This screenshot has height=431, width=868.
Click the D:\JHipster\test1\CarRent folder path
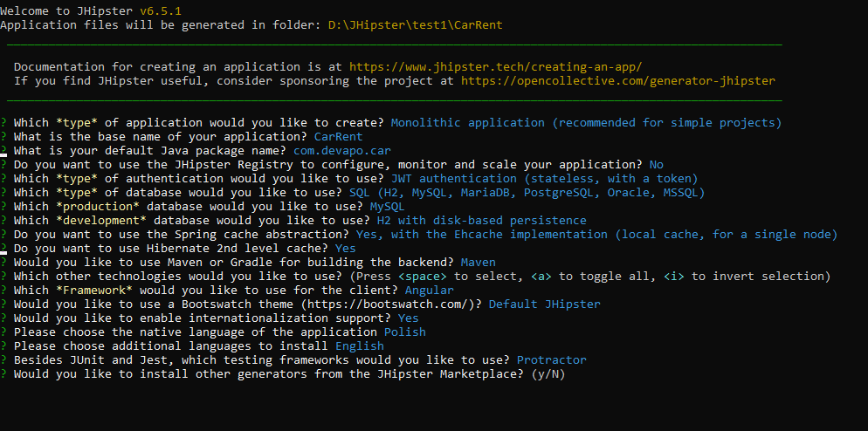tap(415, 25)
